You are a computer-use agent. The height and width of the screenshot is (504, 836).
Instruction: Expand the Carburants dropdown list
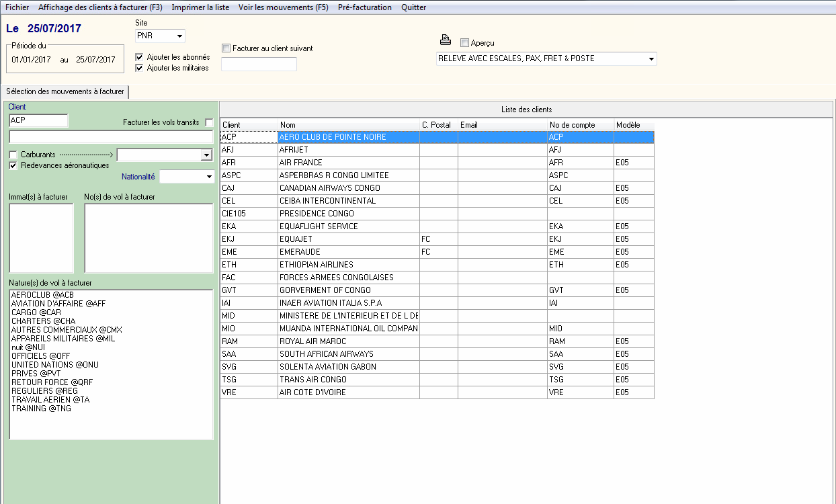click(x=206, y=155)
